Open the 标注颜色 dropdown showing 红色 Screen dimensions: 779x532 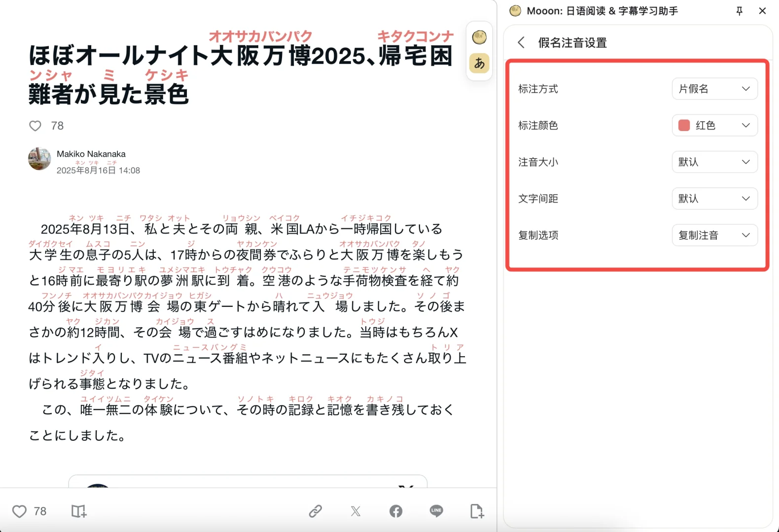[x=714, y=125]
